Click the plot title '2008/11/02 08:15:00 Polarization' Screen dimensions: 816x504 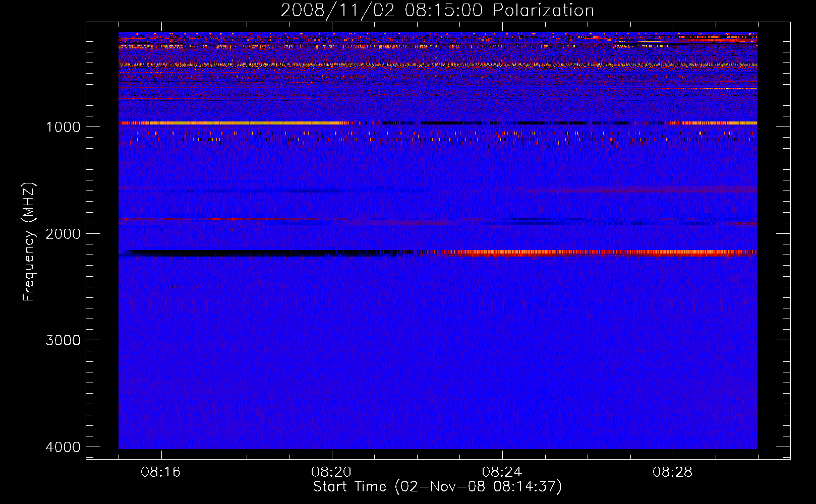[x=437, y=11]
